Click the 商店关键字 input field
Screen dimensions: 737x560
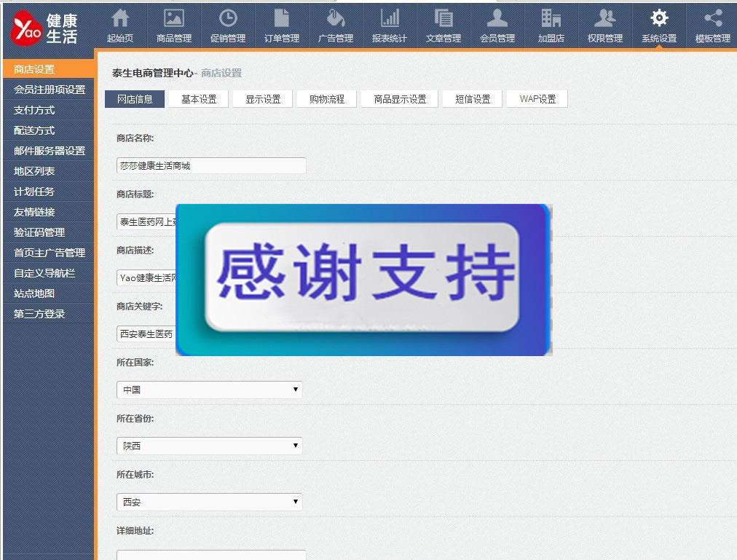click(146, 334)
